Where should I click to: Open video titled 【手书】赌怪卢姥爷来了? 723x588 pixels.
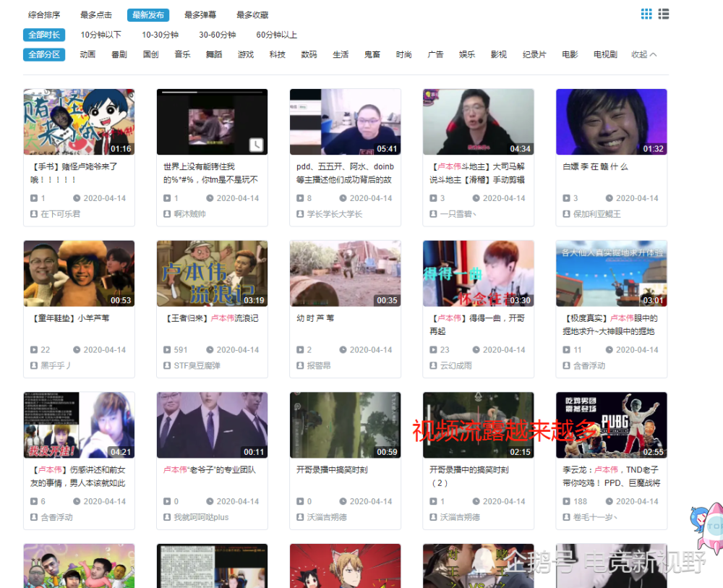point(74,173)
